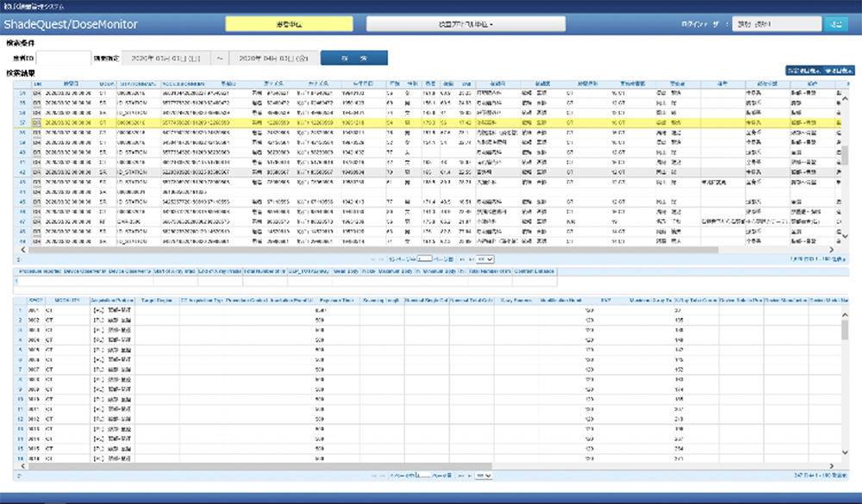The width and height of the screenshot is (862, 504).
Task: Go to first page in top grid pager
Action: pyautogui.click(x=372, y=259)
